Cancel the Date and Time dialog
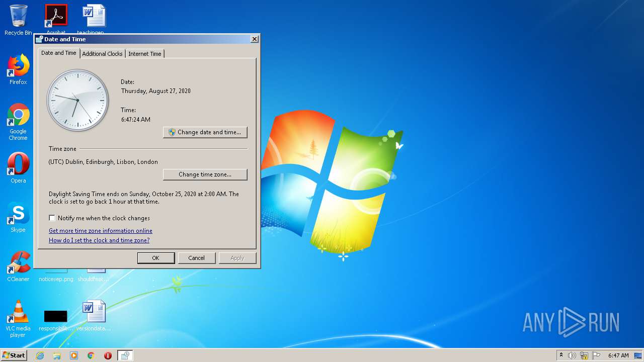644x362 pixels. pyautogui.click(x=196, y=258)
